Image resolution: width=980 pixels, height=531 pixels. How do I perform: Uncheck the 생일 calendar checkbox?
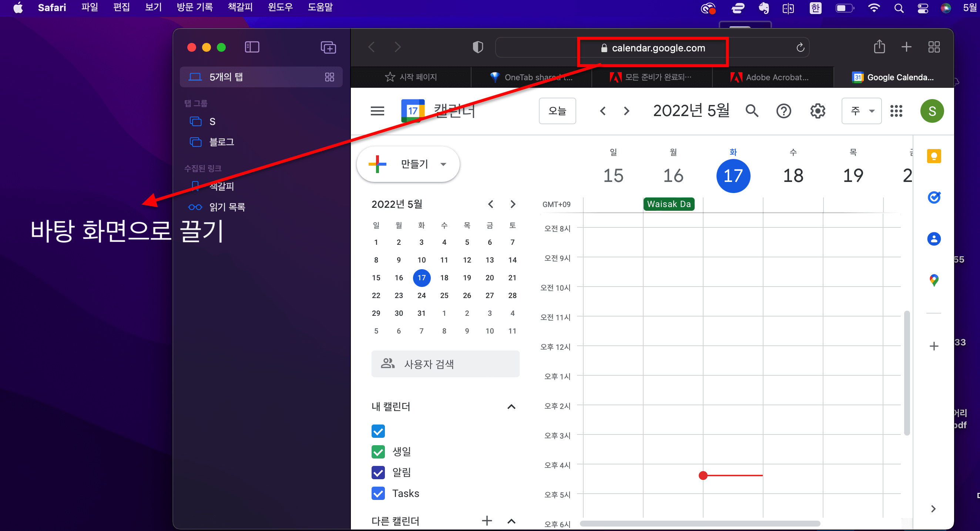(x=378, y=452)
